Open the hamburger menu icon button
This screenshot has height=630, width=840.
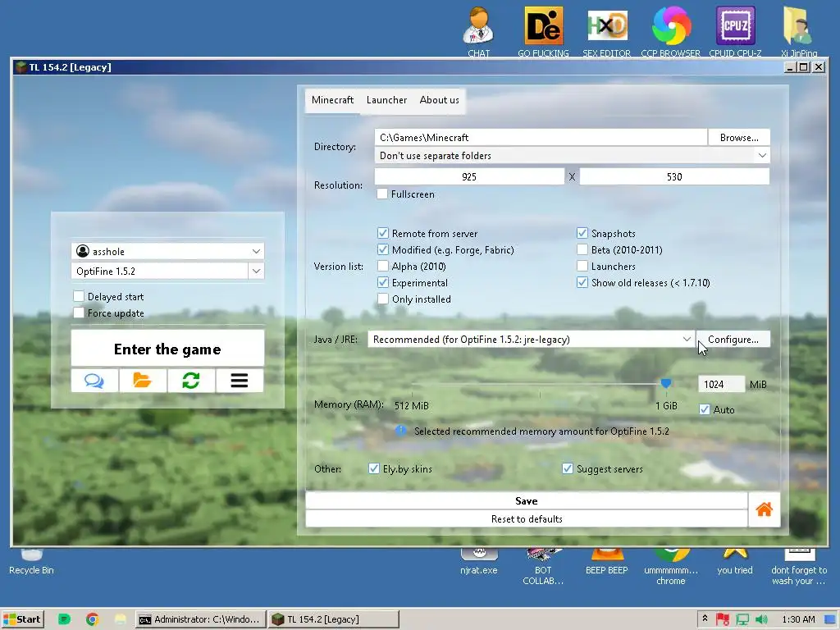click(x=240, y=381)
